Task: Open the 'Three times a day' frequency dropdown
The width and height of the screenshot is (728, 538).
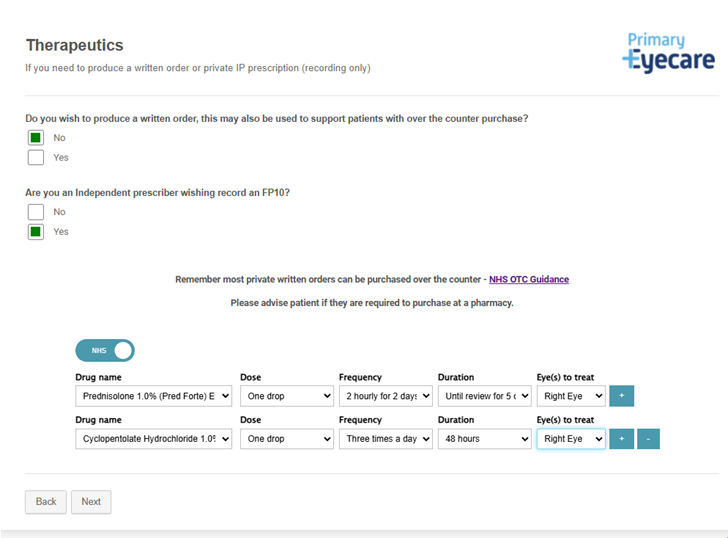Action: 385,439
